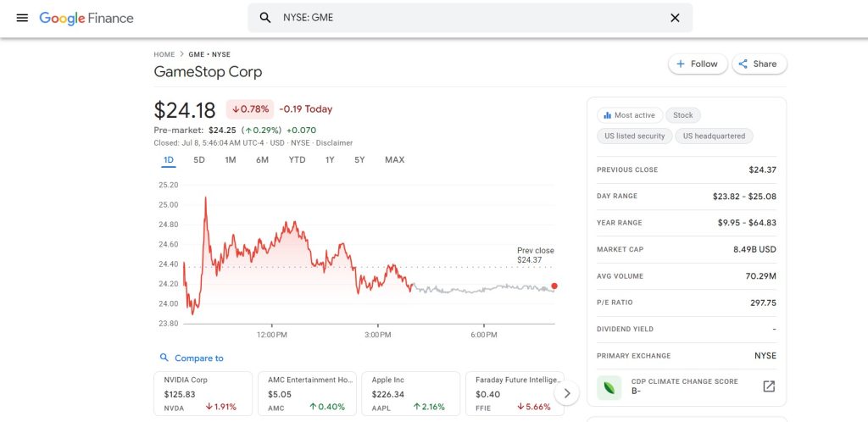Click the Compare to search link
Screen dimensions: 868x422
coord(192,358)
